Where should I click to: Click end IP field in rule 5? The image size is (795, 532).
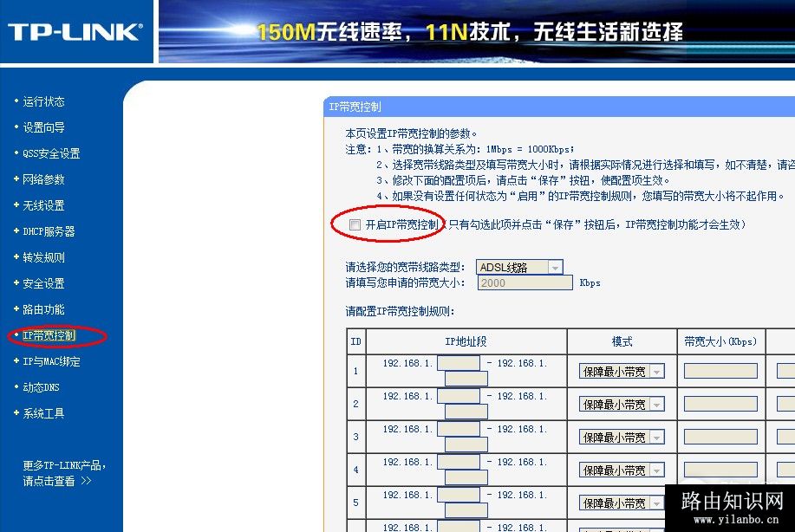click(x=466, y=510)
